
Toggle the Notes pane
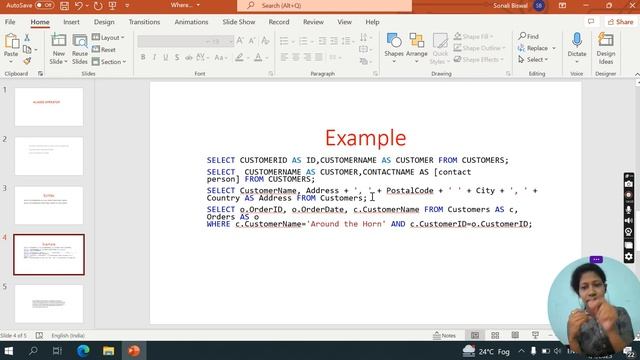coord(444,335)
